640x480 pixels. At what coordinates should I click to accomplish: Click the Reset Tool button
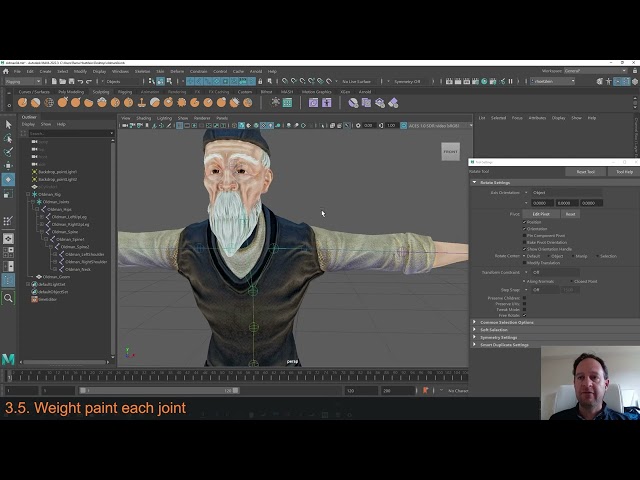pyautogui.click(x=586, y=172)
